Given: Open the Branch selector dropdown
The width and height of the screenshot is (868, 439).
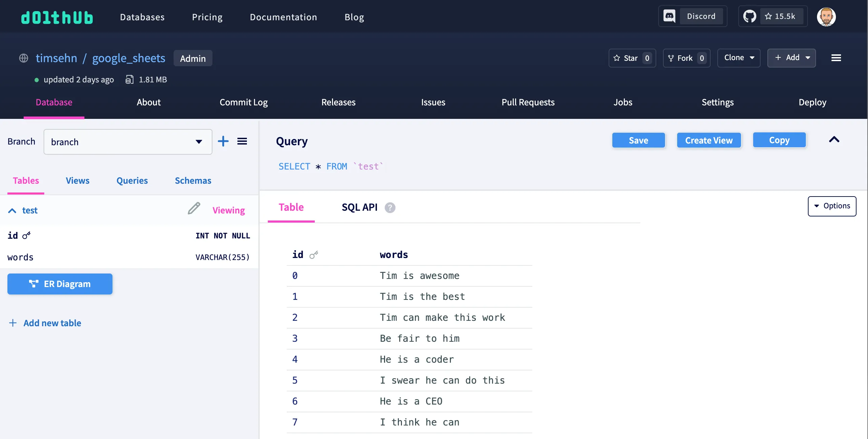Looking at the screenshot, I should tap(128, 142).
